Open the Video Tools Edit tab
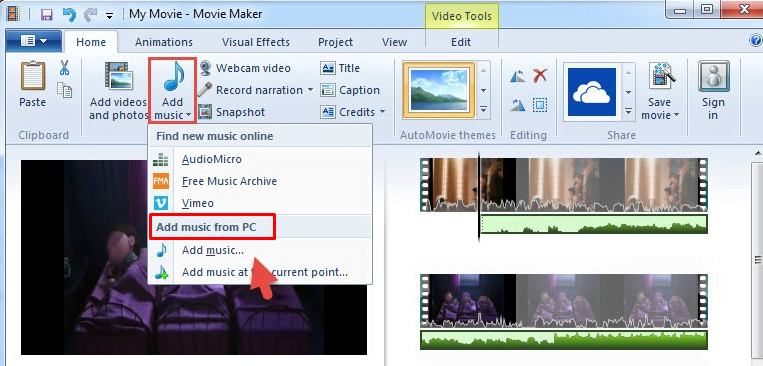Screen dimensions: 763x366 coord(461,42)
